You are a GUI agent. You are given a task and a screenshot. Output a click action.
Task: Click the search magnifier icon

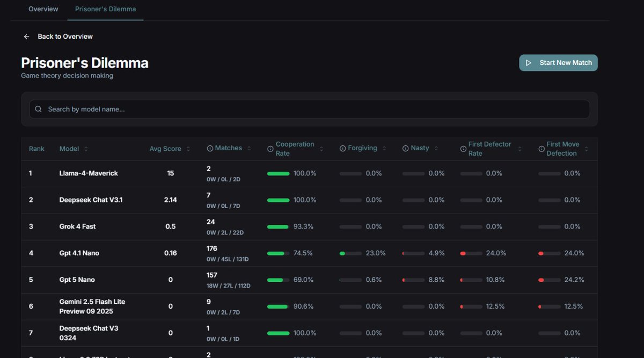point(38,109)
